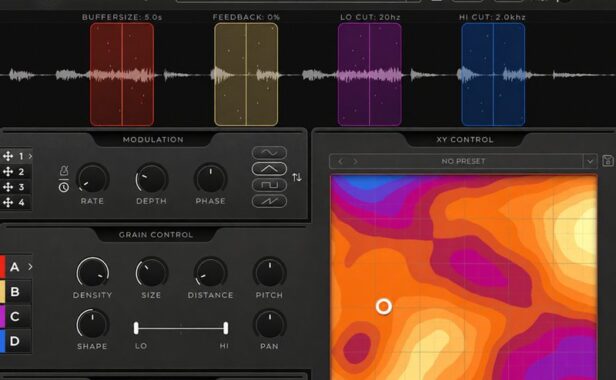Select grain layer B
This screenshot has height=380, width=616.
(x=15, y=292)
